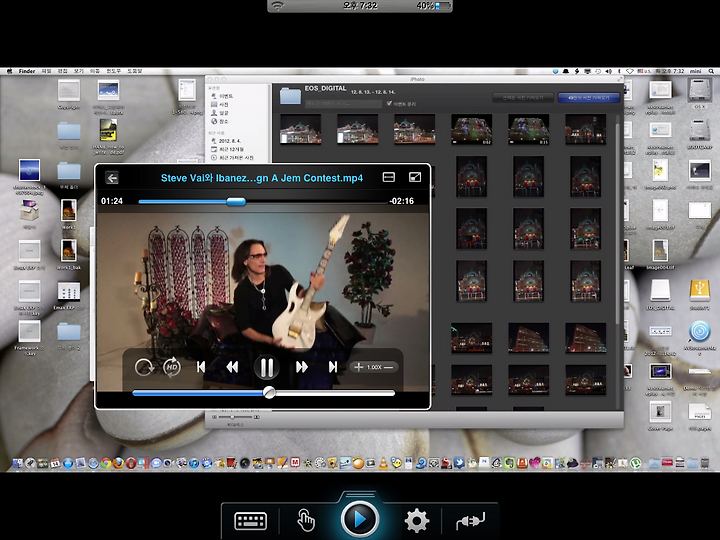Click the blue import all photos button in iPhoto

[589, 98]
